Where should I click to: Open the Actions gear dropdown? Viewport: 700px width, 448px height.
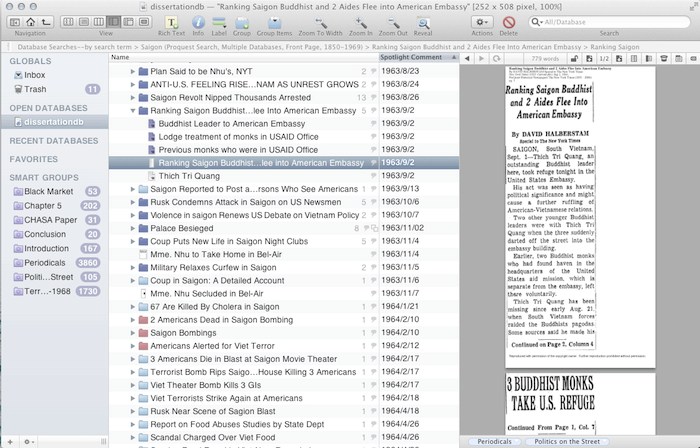pos(481,22)
